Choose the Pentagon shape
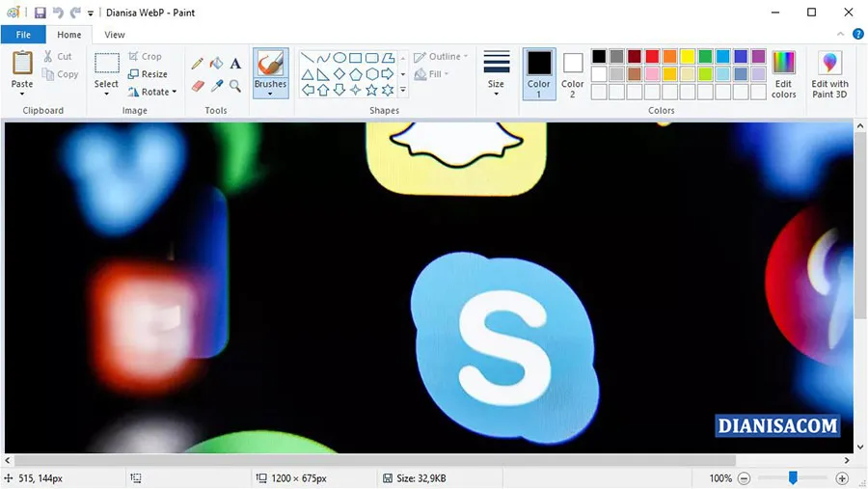 pyautogui.click(x=355, y=73)
